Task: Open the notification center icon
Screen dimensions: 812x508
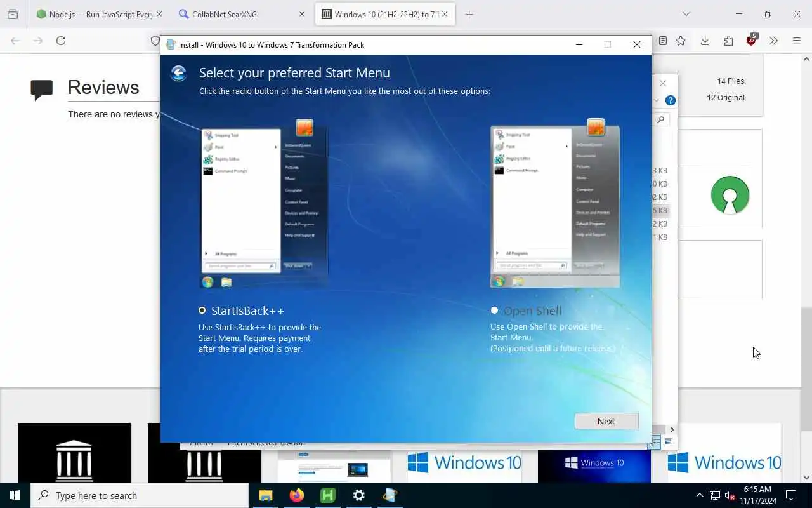Action: coord(791,495)
